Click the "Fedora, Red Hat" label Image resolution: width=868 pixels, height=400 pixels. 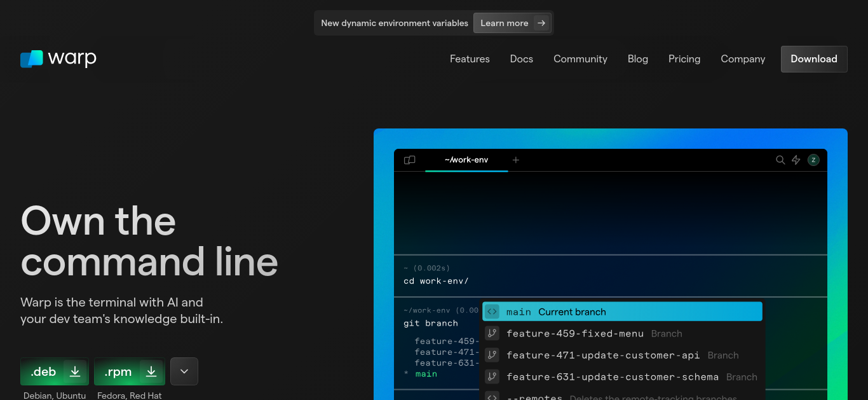130,396
